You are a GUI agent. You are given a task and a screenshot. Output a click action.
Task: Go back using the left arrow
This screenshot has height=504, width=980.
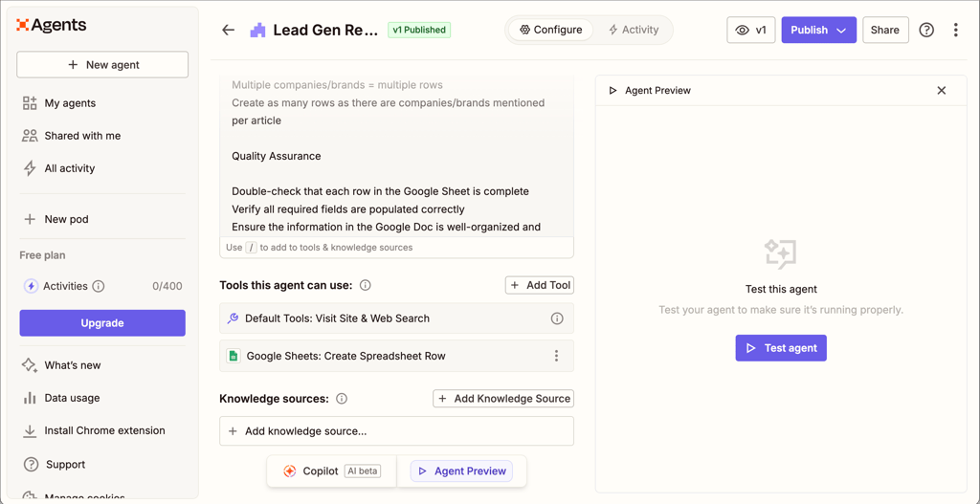228,30
